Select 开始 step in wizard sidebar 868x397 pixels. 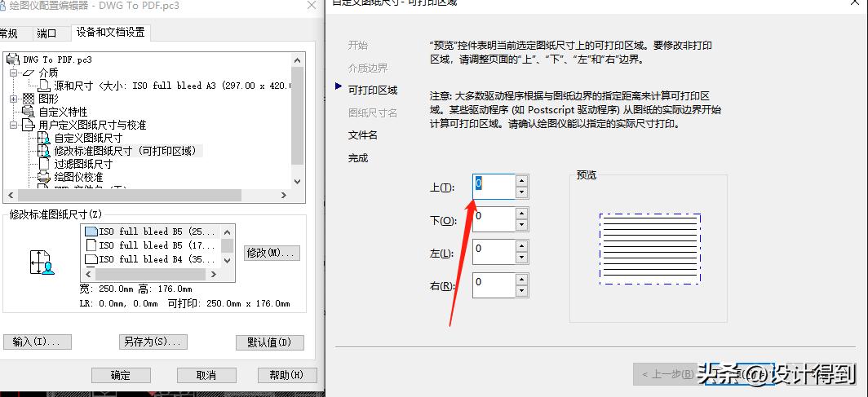[357, 46]
